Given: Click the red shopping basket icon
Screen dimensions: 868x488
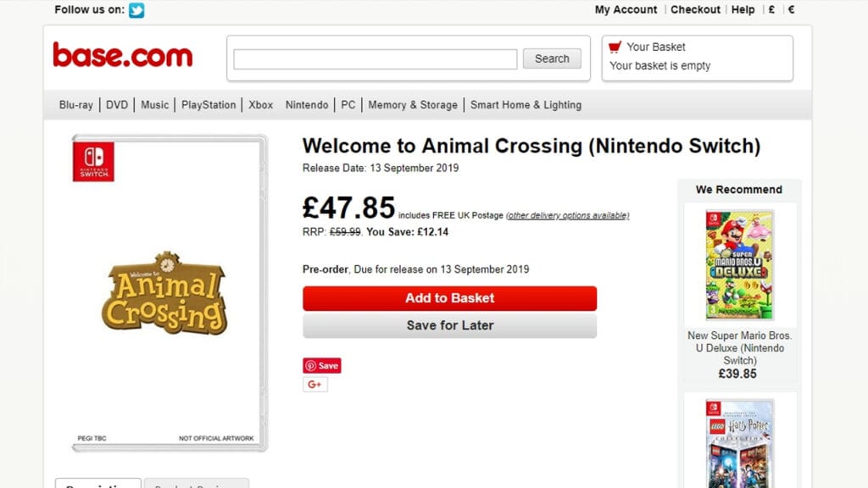Looking at the screenshot, I should click(x=615, y=47).
